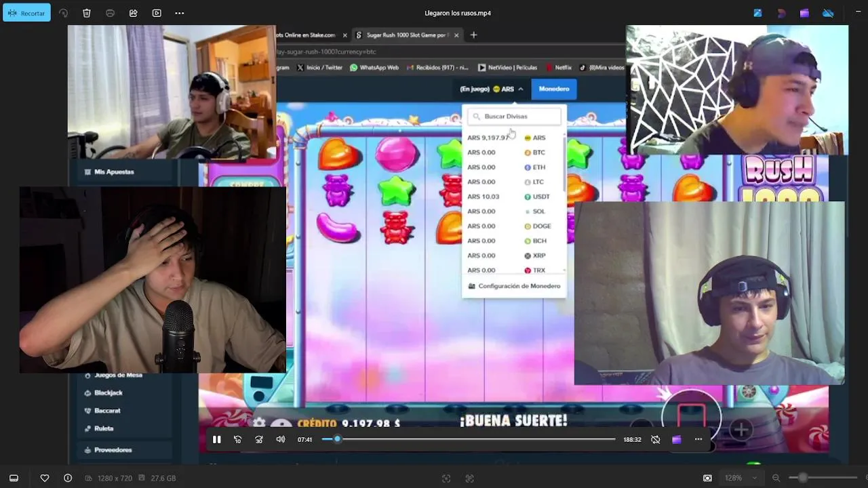
Task: Select the SOL currency row
Action: click(x=513, y=211)
